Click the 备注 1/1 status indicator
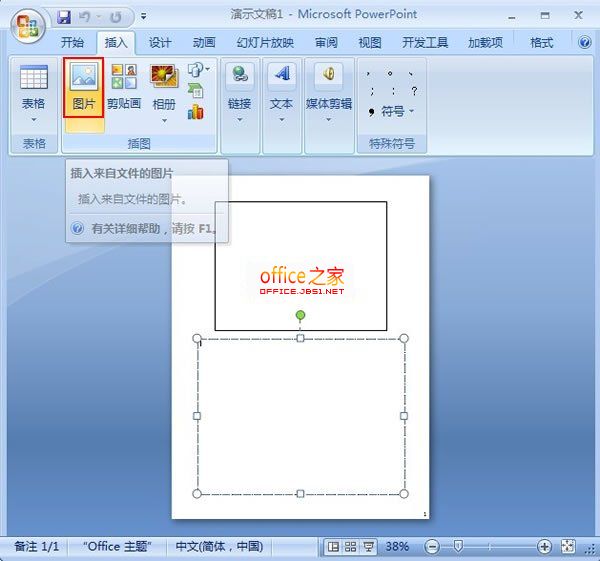 (37, 546)
